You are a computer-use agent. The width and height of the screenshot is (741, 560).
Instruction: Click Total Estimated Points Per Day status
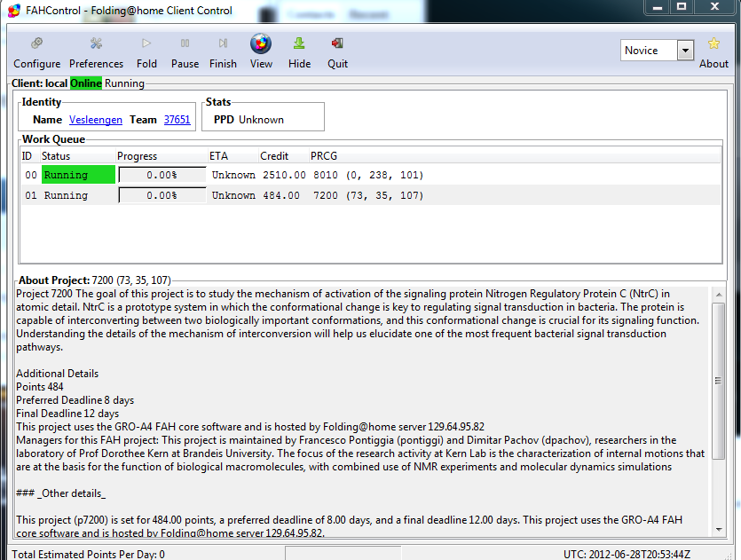click(x=89, y=554)
